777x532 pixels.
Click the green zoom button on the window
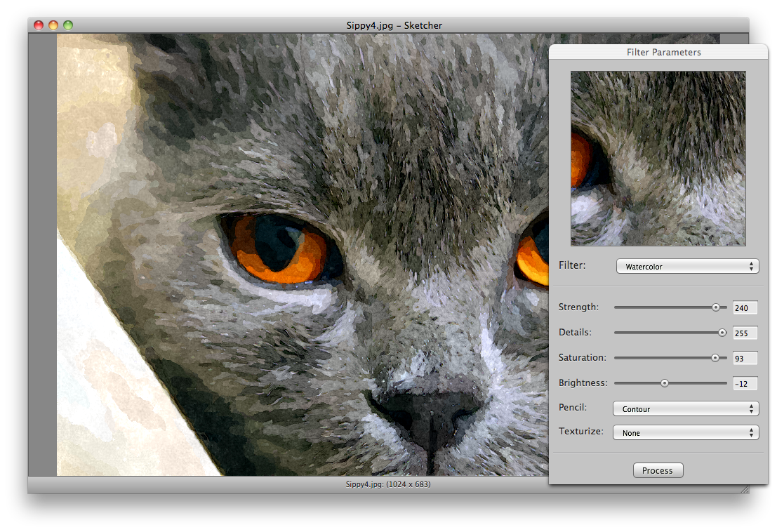[x=68, y=25]
